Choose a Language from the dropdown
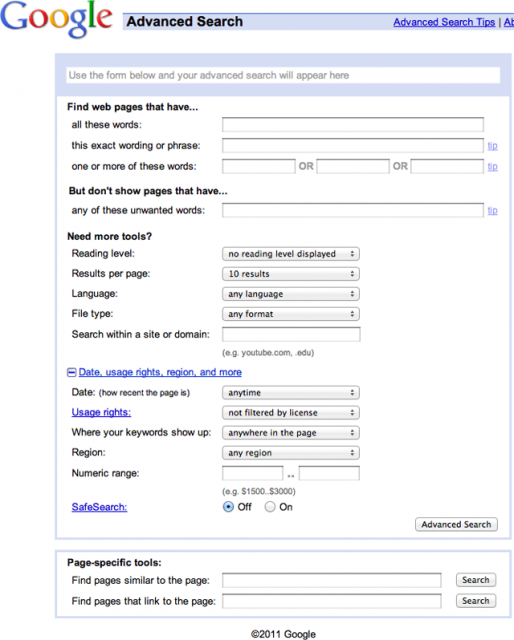514x640 pixels. tap(291, 294)
